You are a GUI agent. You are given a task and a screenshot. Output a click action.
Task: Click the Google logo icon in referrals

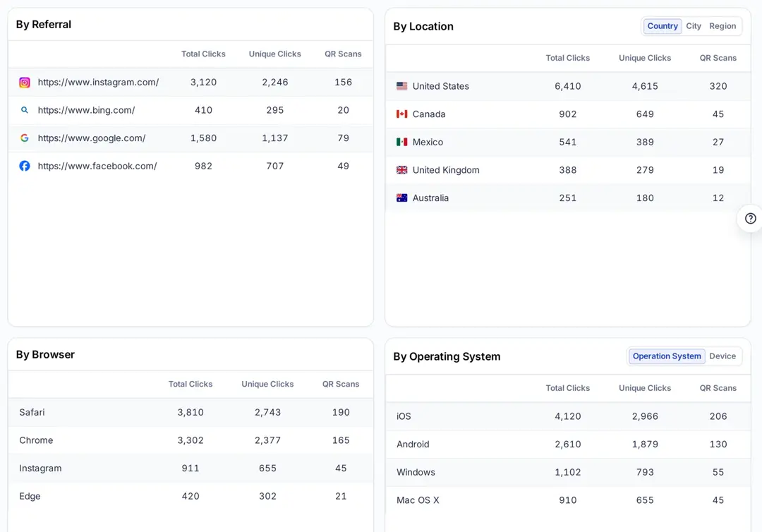point(24,138)
